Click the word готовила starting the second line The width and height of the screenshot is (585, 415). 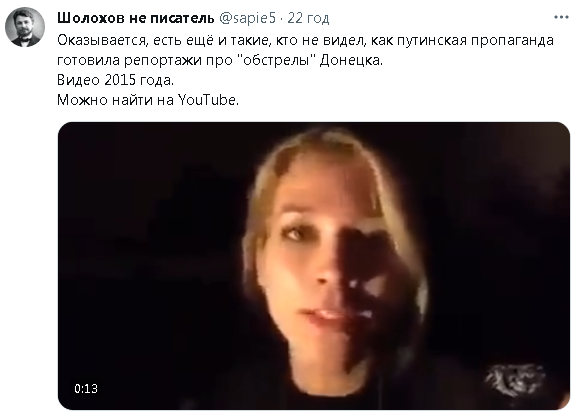point(88,61)
